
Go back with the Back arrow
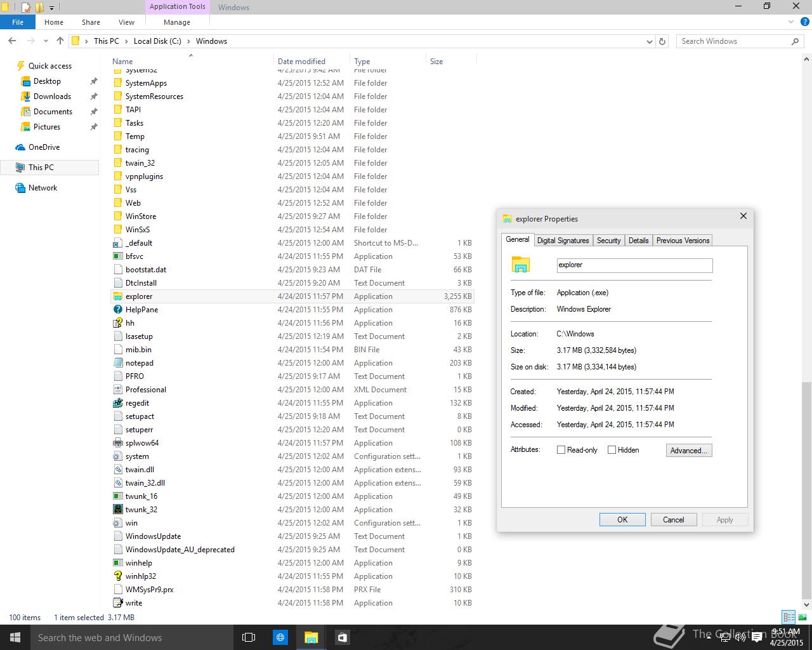click(12, 41)
